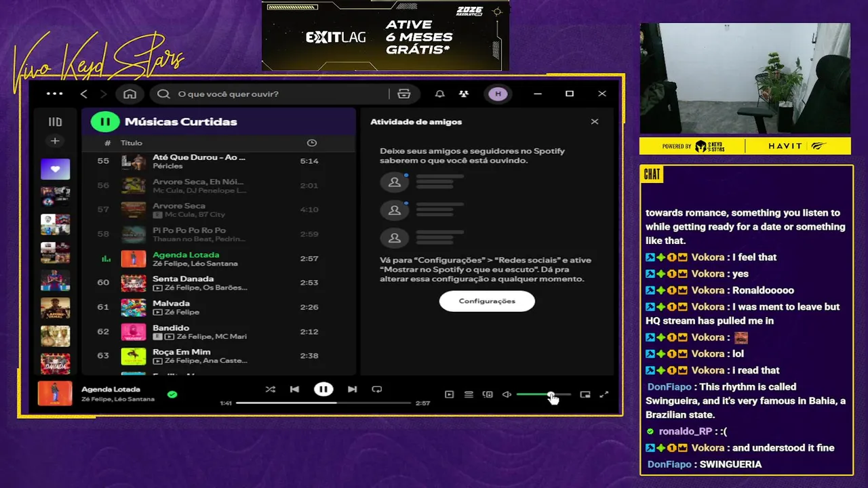Open friend activity icon in top bar
Screen dimensions: 868x488
click(x=464, y=94)
